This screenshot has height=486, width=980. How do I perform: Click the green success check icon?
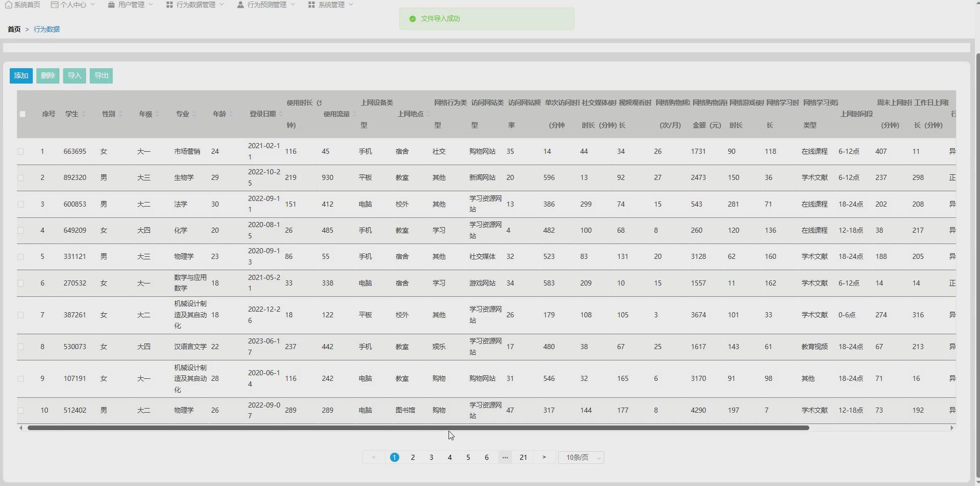click(x=413, y=18)
